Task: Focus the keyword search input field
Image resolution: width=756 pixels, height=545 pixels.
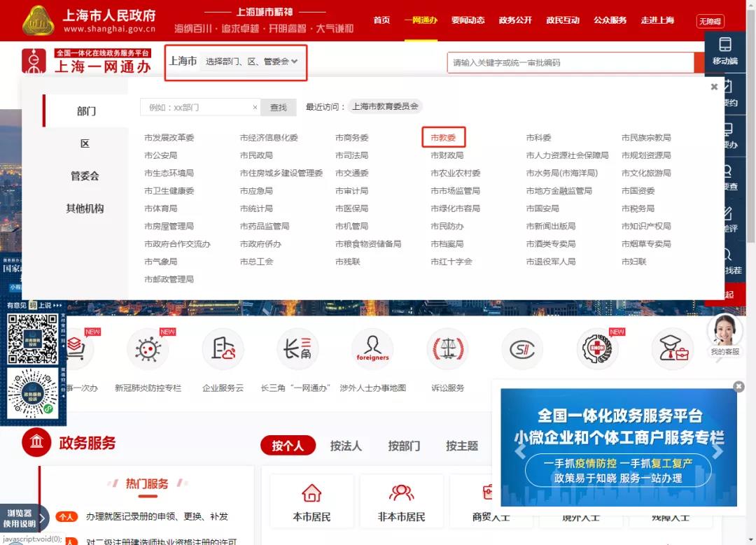Action: [570, 62]
